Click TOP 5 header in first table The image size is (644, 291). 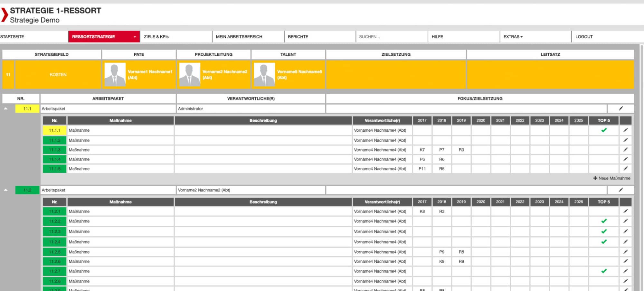pos(604,120)
